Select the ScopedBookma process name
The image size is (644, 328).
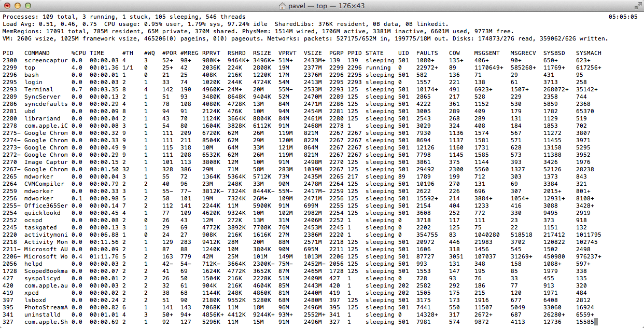point(46,271)
